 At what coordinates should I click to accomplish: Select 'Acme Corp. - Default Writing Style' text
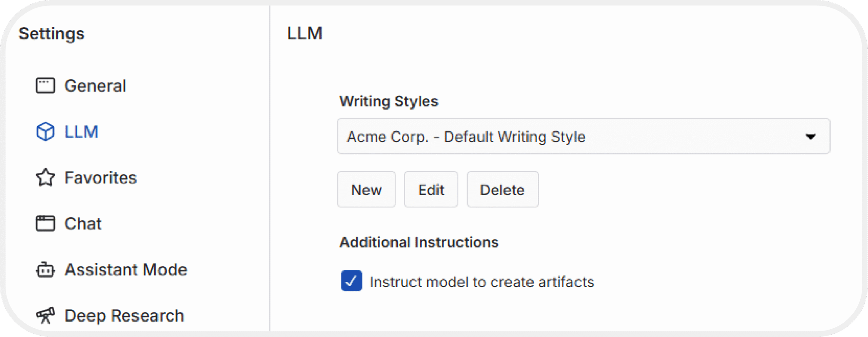(466, 137)
